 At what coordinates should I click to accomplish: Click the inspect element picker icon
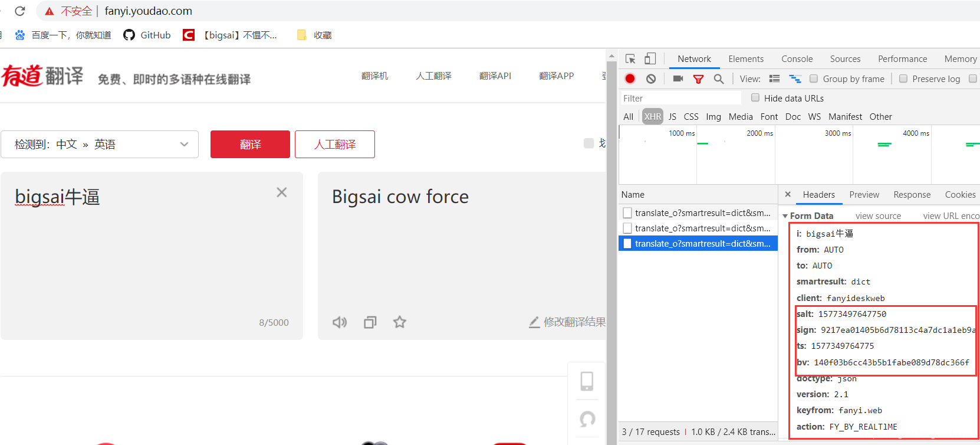click(630, 59)
